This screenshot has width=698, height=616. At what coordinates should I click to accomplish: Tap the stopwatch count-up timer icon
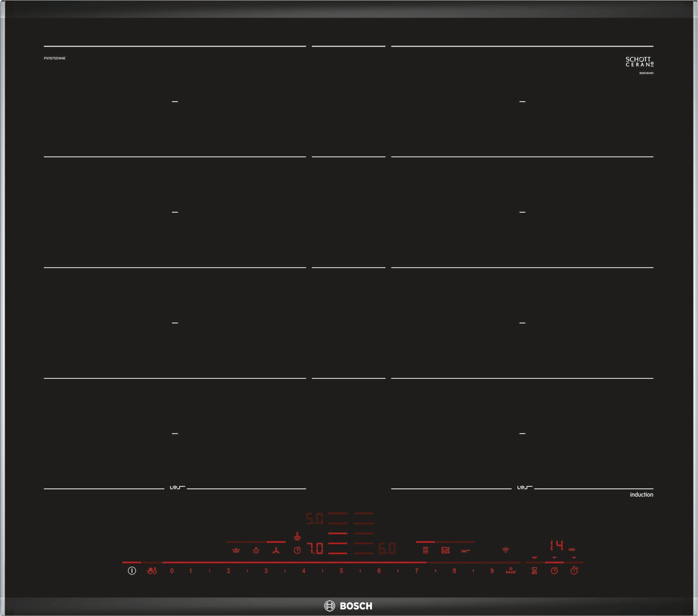tap(574, 571)
